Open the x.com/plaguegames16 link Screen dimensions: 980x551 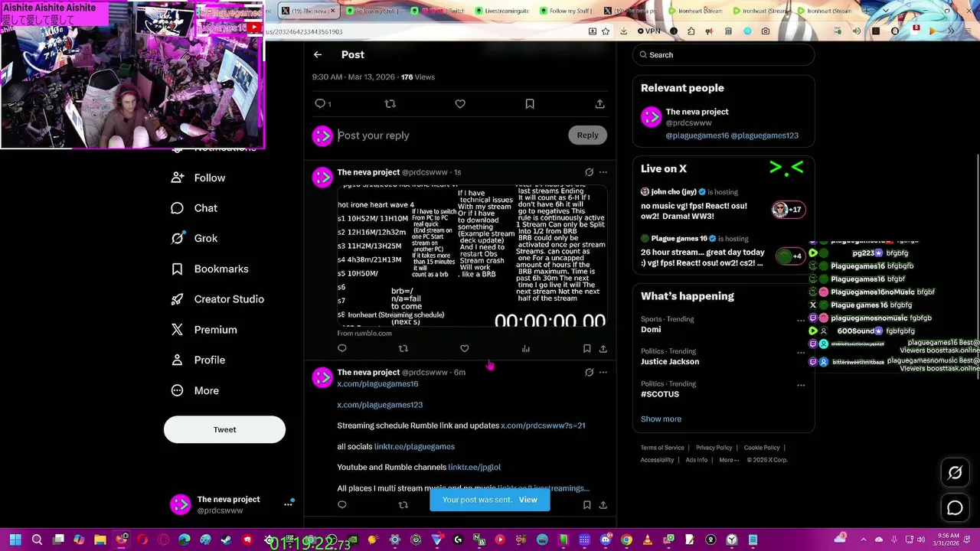(x=377, y=383)
